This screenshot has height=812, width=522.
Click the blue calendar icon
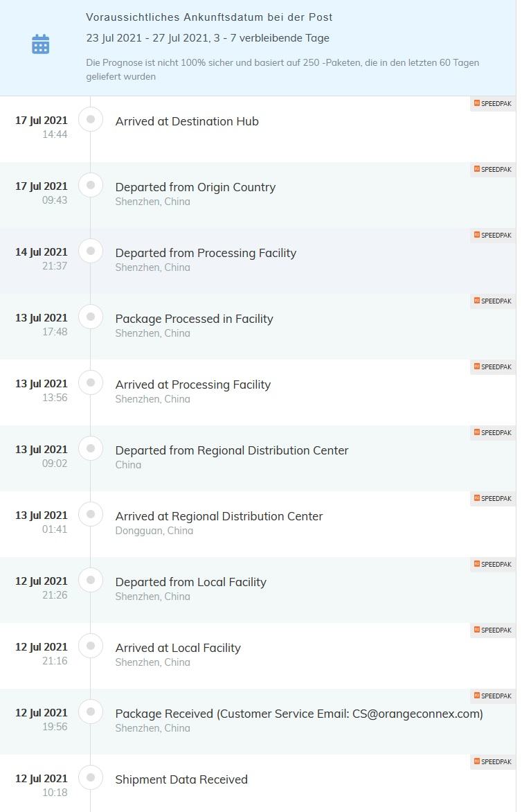click(x=40, y=44)
